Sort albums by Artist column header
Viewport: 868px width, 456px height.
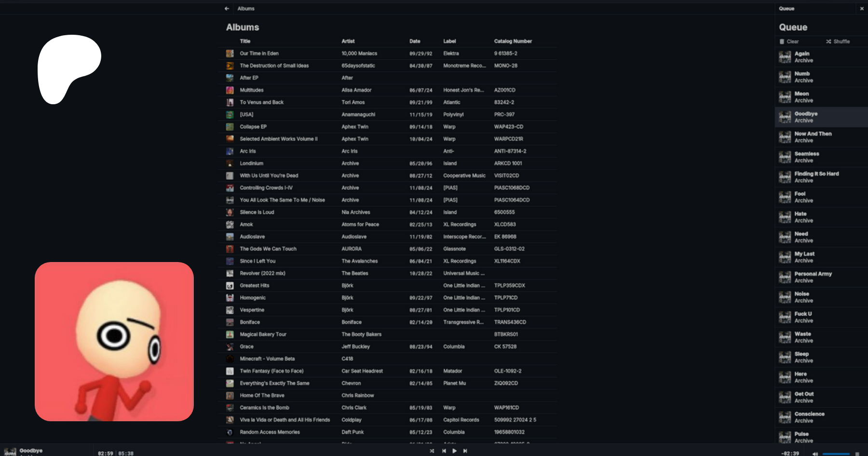348,41
